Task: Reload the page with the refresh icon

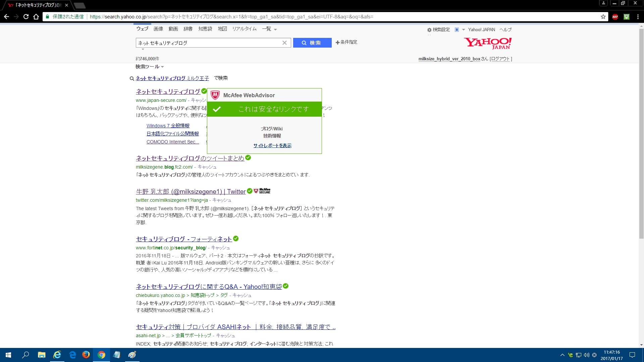Action: (x=26, y=16)
